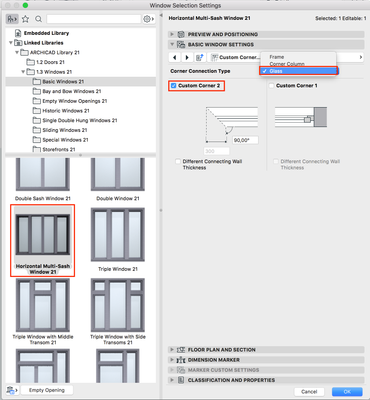Viewport: 370px width, 400px height.
Task: Go to previous settings page arrow
Action: [174, 57]
